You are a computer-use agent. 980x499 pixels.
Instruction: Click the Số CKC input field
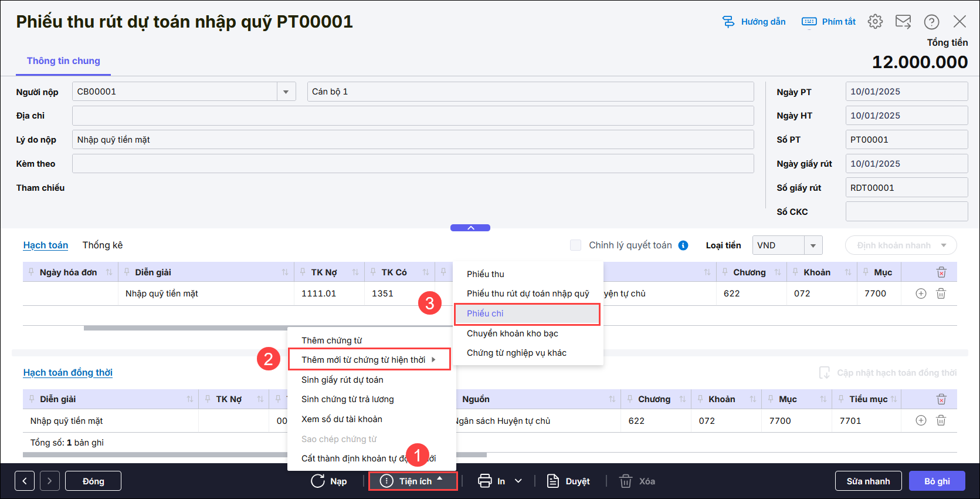click(907, 212)
